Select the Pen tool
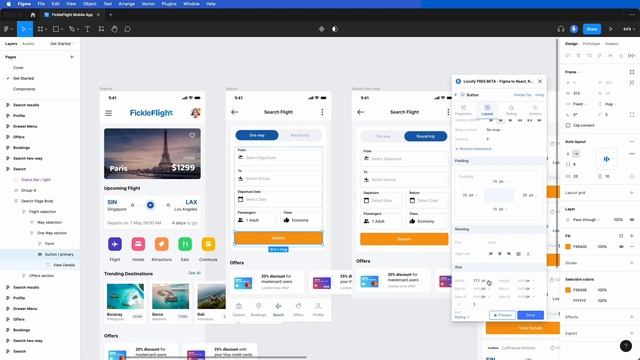This screenshot has width=640, height=360. tap(72, 29)
